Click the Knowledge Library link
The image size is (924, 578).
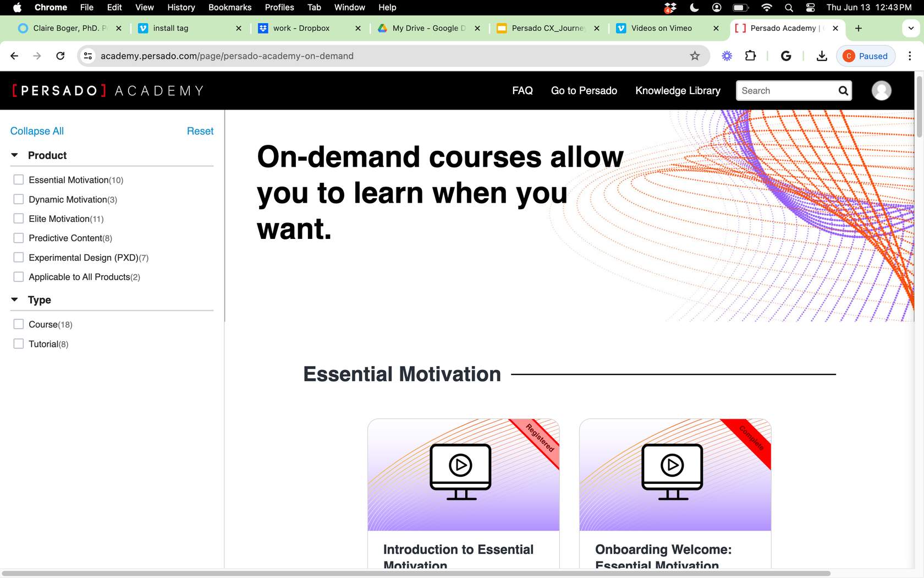[x=678, y=91]
